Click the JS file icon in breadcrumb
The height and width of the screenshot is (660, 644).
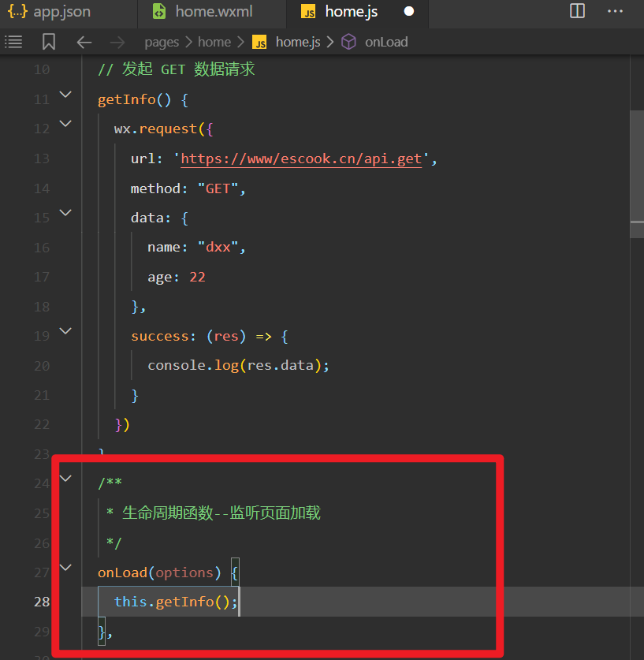coord(259,42)
